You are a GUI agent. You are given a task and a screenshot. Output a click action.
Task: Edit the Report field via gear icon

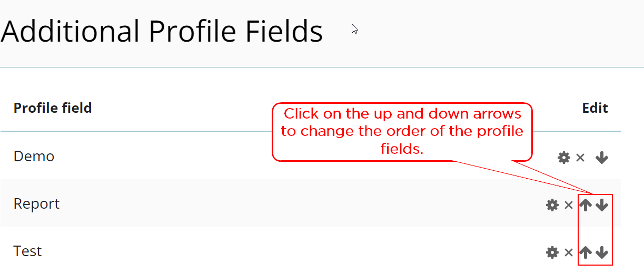coord(552,205)
